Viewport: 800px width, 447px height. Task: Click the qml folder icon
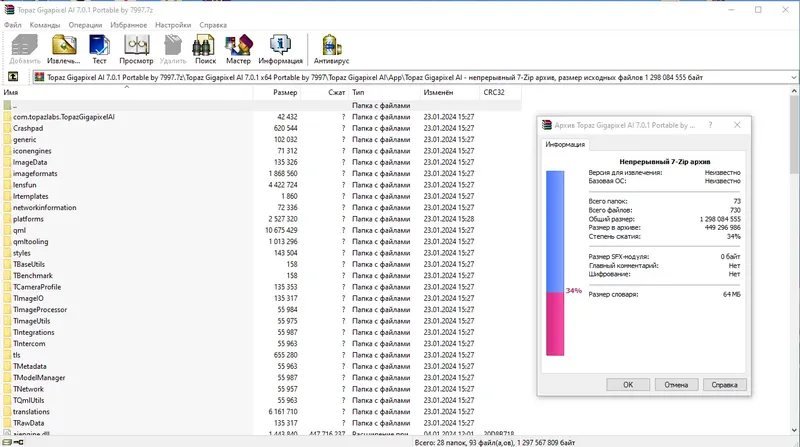(x=7, y=230)
